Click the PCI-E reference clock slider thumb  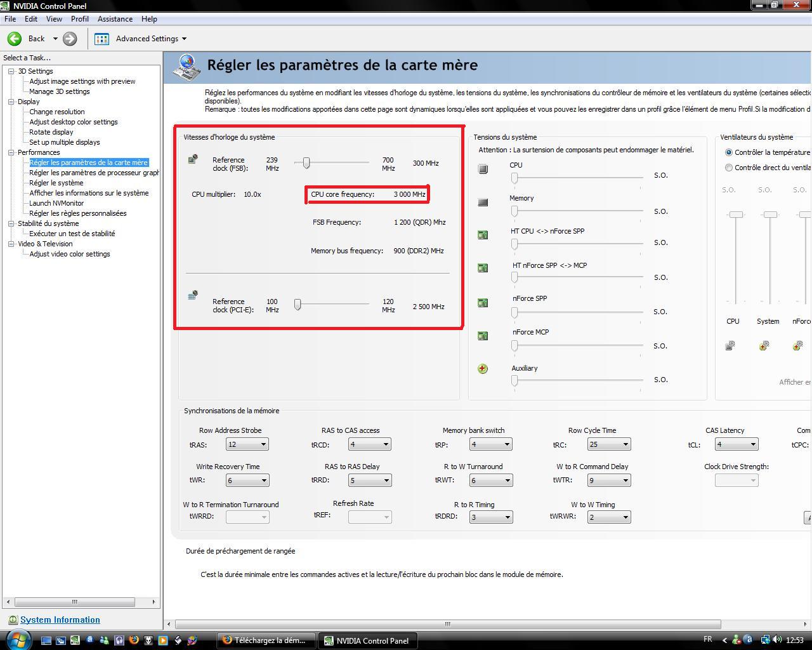pyautogui.click(x=298, y=305)
